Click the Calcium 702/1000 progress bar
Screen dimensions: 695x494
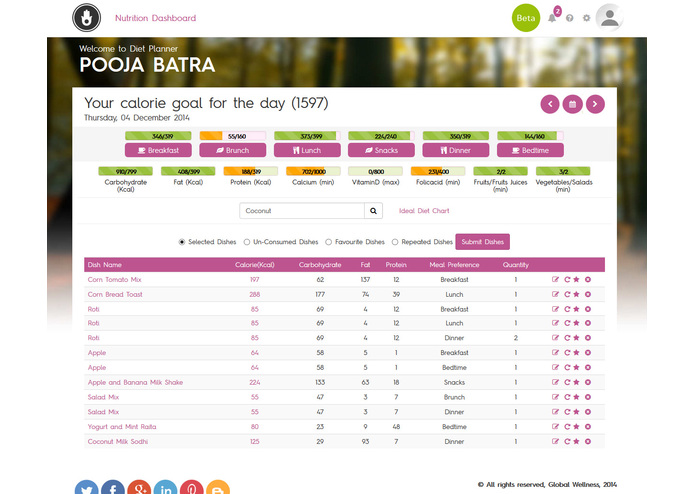coord(313,171)
